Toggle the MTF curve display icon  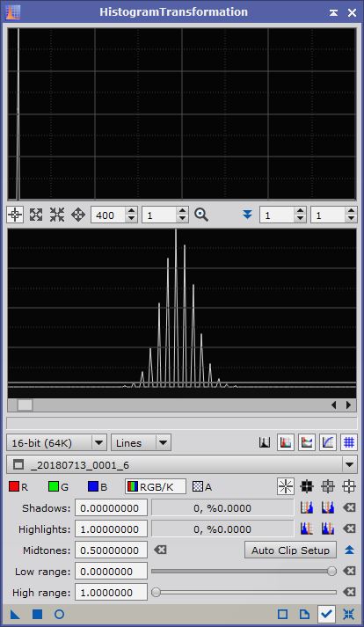point(328,442)
